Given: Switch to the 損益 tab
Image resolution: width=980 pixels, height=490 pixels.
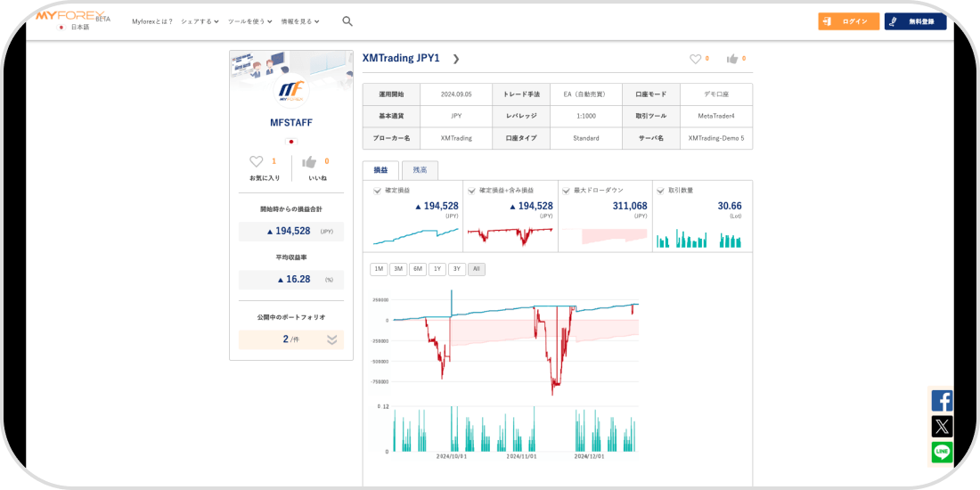Looking at the screenshot, I should tap(380, 170).
